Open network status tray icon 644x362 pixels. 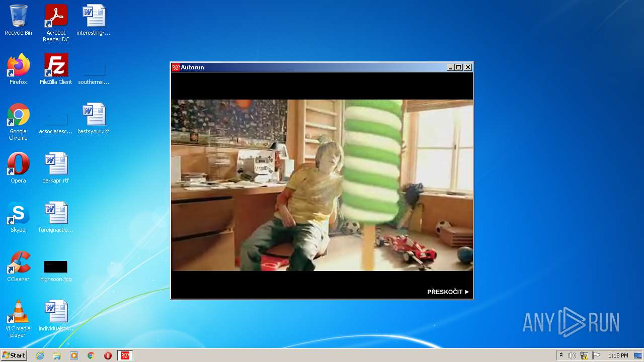tap(584, 355)
